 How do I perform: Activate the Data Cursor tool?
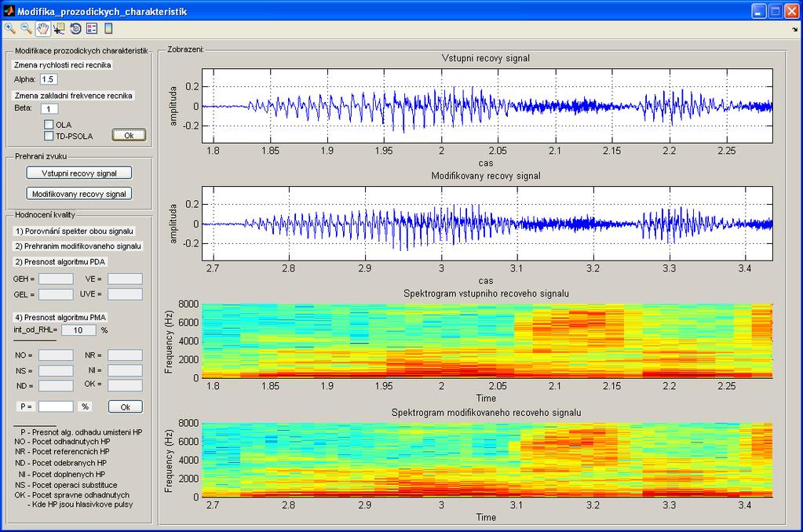pyautogui.click(x=59, y=29)
